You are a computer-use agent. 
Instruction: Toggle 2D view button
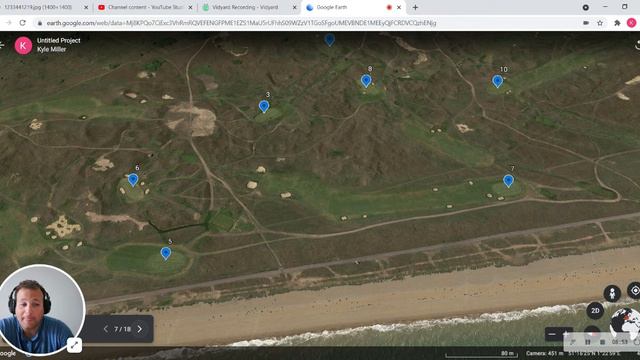tap(595, 311)
